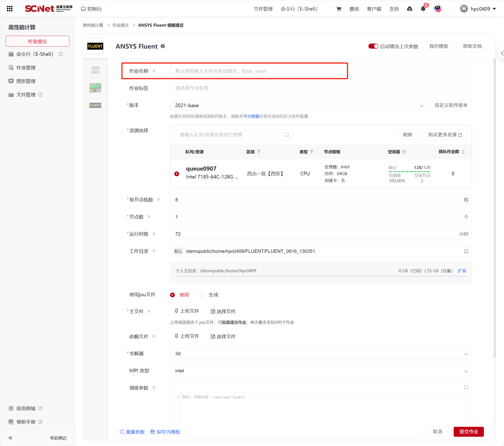Open notifications bell icon
The image size is (504, 446).
point(423,9)
